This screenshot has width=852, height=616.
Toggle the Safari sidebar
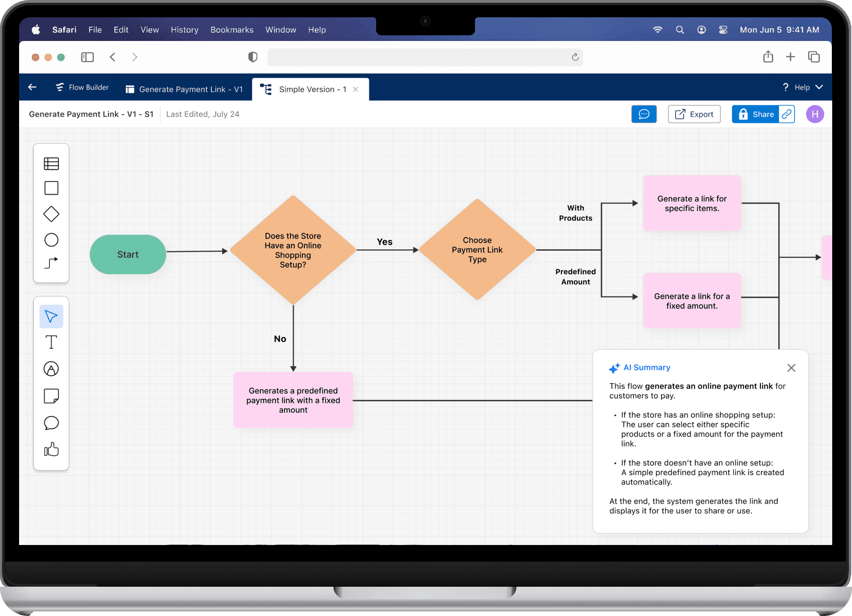point(87,57)
